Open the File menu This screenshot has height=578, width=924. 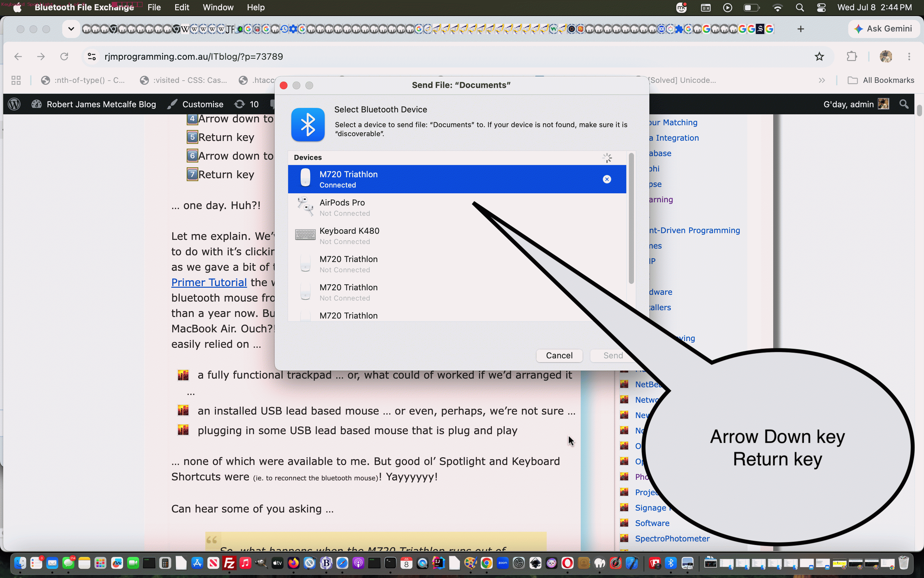pyautogui.click(x=154, y=7)
